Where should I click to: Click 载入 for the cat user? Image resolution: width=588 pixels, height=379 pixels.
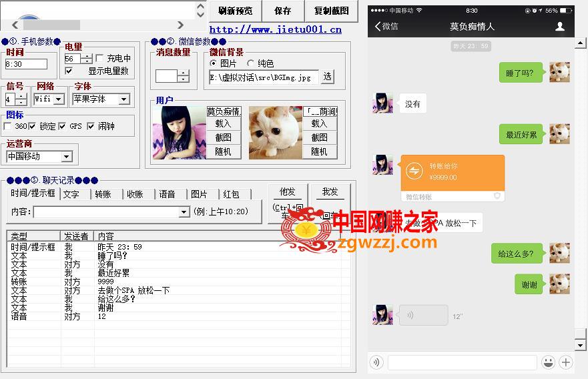point(320,123)
